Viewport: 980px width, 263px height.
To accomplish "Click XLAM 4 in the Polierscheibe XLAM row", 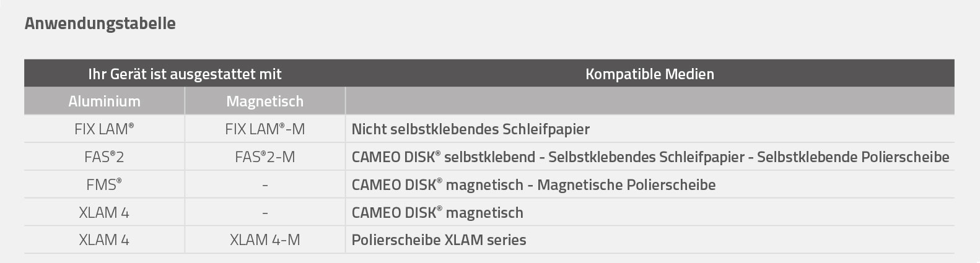I will [104, 239].
